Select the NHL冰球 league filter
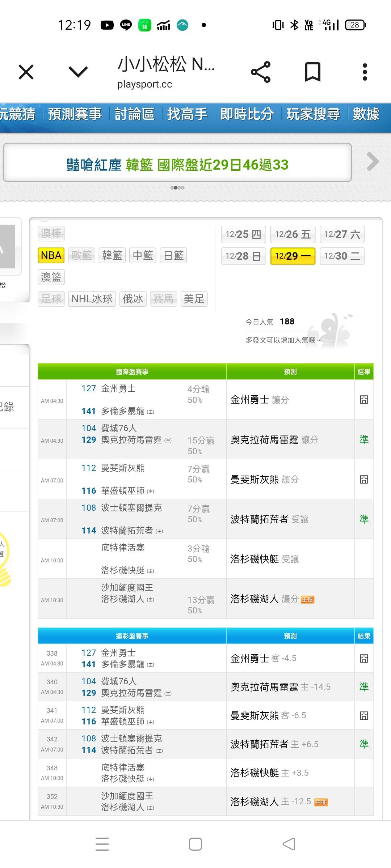 coord(92,299)
